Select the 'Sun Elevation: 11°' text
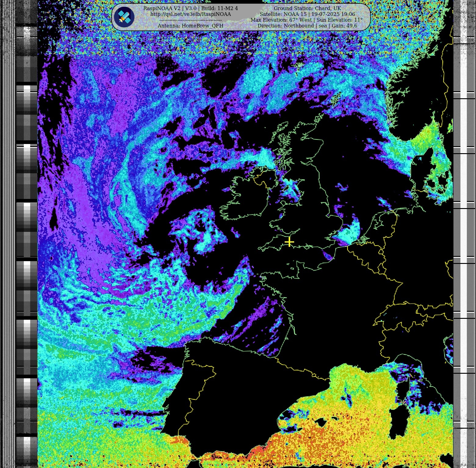 click(x=340, y=20)
